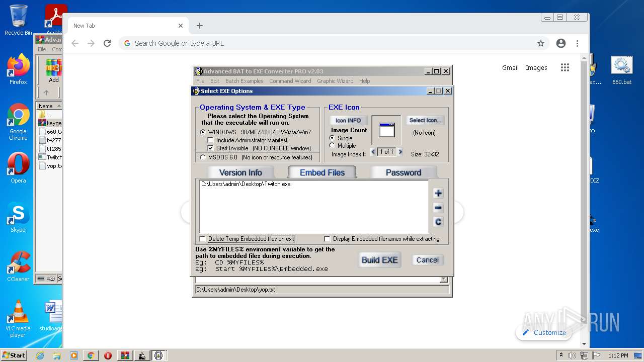
Task: Select the WINDOWS 98/ME/2000/XP/Vista/Win7 option
Action: (203, 132)
